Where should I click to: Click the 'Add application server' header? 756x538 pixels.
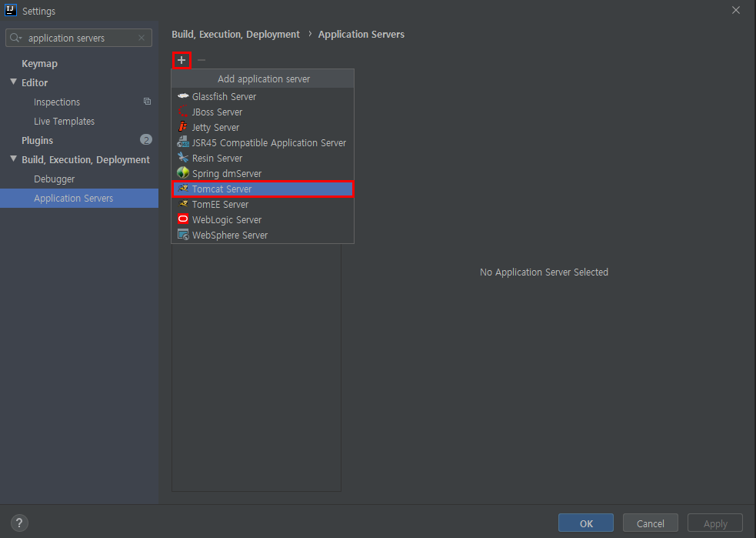click(x=263, y=79)
